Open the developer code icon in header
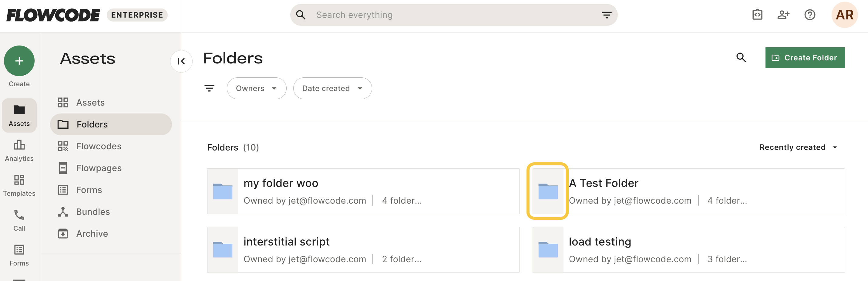The image size is (868, 281). coord(758,15)
